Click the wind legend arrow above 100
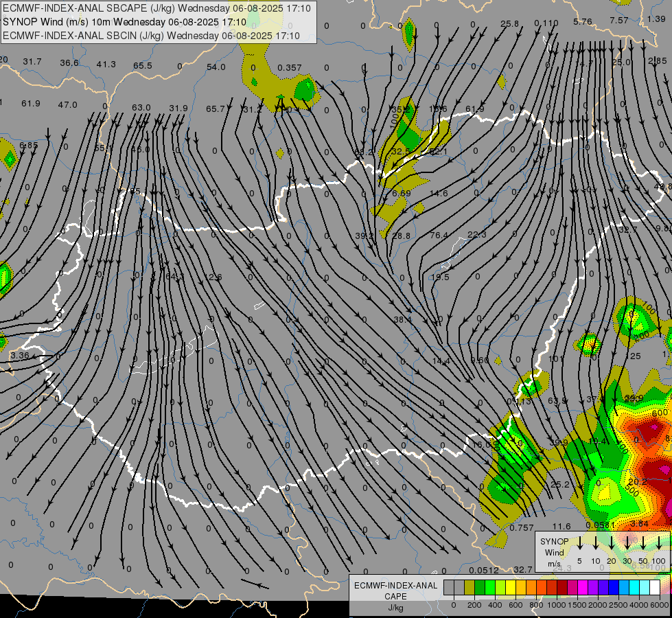 [x=659, y=543]
